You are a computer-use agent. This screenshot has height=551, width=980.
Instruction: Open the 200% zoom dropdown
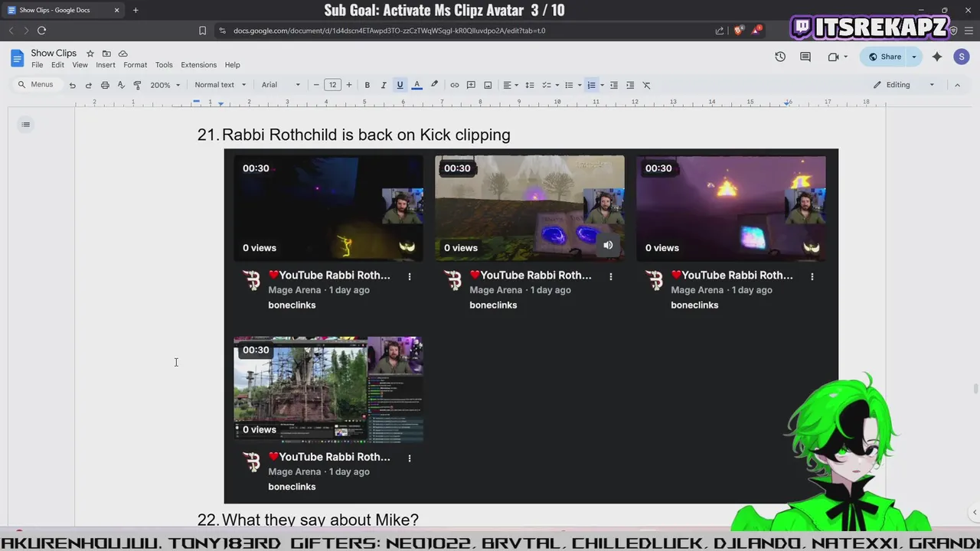(165, 85)
